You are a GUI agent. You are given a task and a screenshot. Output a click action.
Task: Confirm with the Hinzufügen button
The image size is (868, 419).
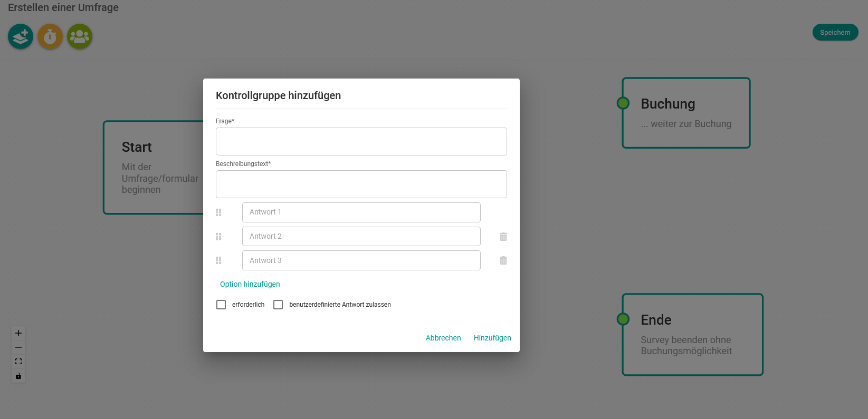click(492, 338)
